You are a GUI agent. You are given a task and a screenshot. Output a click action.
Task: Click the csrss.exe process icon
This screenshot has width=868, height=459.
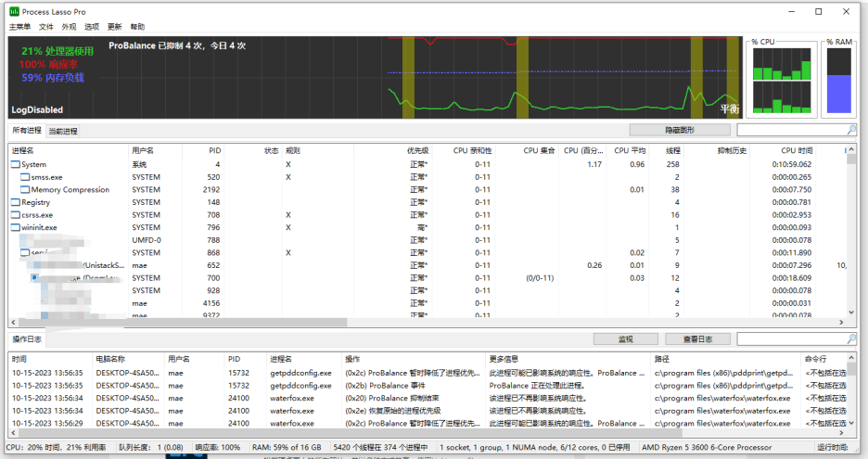tap(16, 215)
